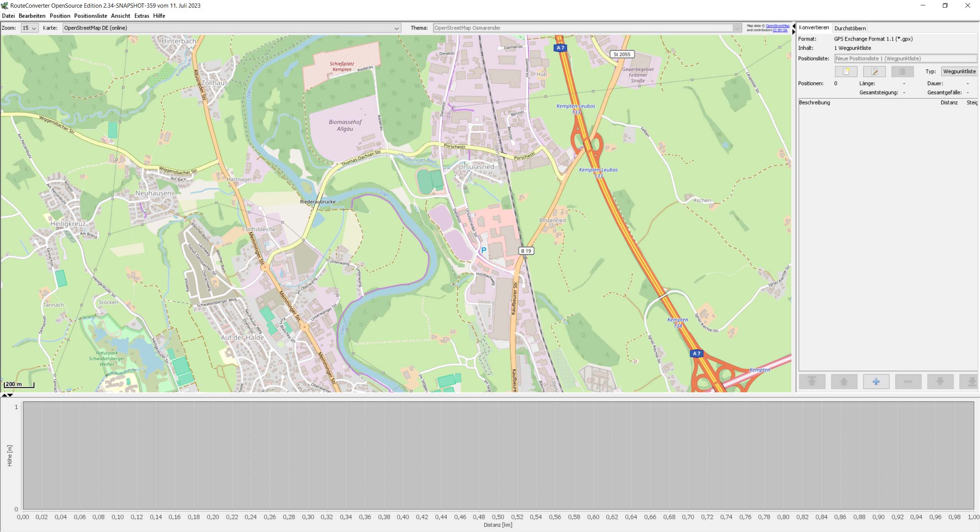Add a position with the blue plus button
Screen dimensions: 980x532
(x=876, y=382)
